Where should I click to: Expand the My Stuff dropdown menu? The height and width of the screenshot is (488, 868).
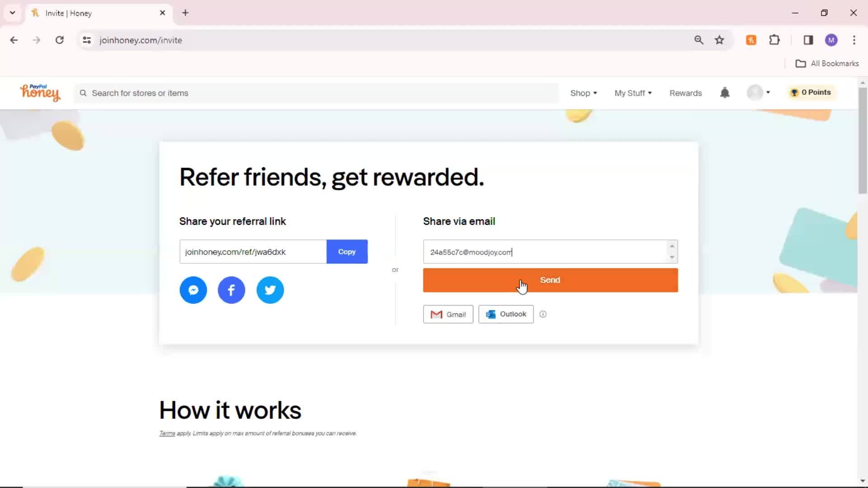633,93
